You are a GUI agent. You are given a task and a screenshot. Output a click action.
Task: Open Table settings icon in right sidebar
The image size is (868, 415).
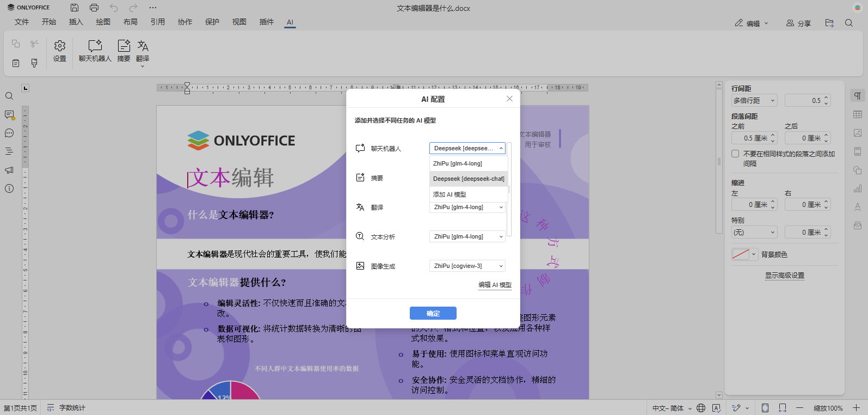tap(858, 114)
